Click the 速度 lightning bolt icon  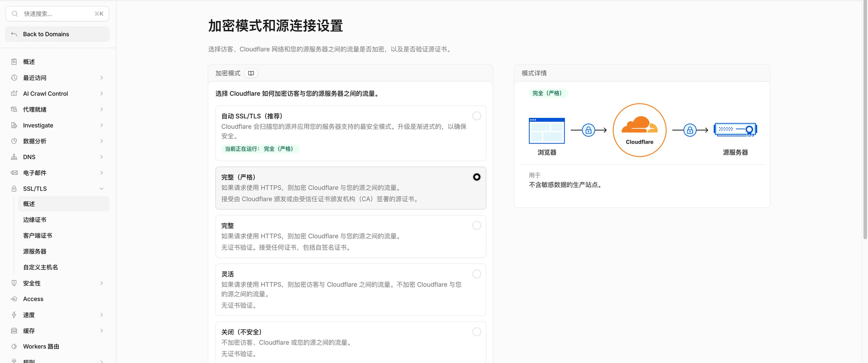(x=14, y=315)
